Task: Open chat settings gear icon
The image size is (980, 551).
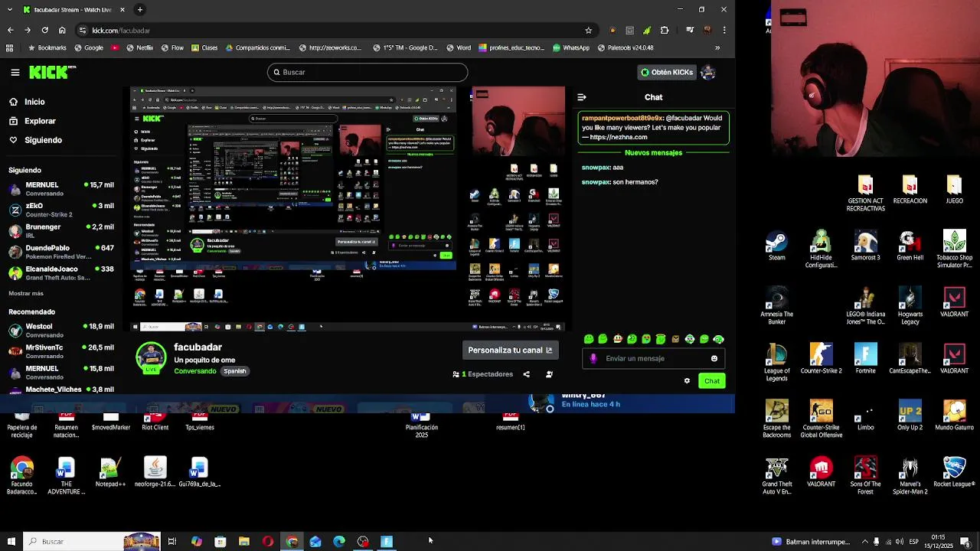Action: tap(687, 381)
